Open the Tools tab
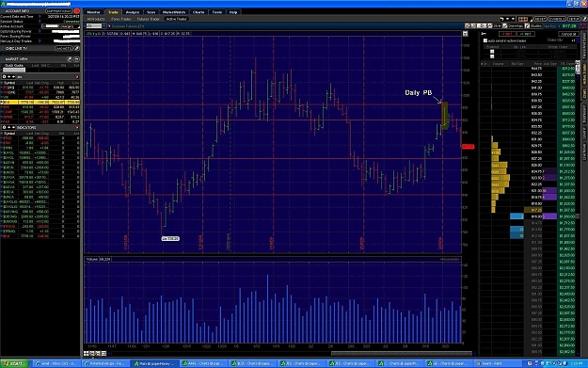This screenshot has width=588, height=368. 217,12
